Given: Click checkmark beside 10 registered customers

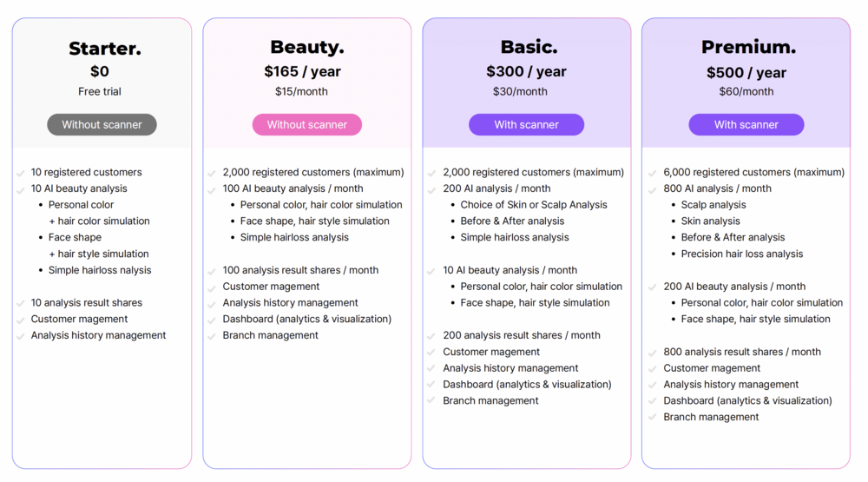Looking at the screenshot, I should click(x=21, y=173).
